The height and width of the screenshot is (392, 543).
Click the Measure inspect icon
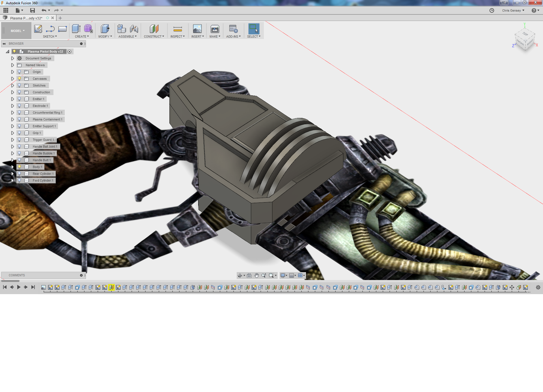178,29
